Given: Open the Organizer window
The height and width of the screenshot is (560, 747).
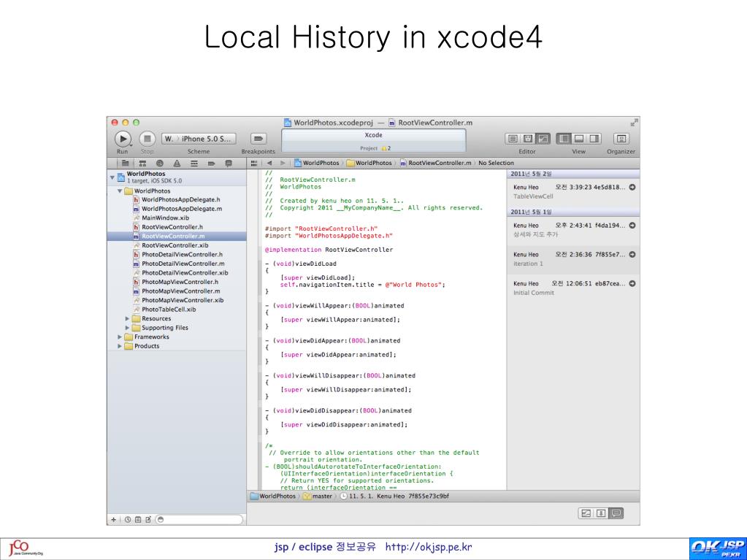Looking at the screenshot, I should coord(621,139).
